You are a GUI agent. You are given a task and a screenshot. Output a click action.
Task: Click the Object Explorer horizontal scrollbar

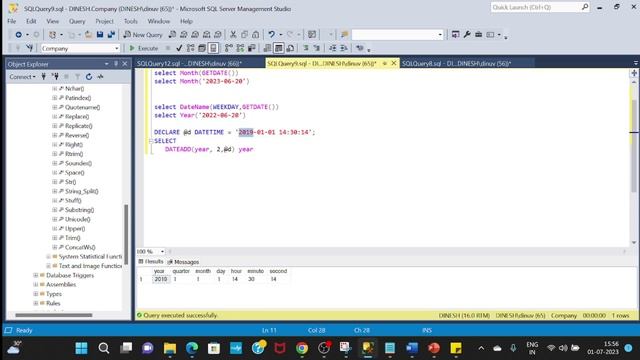(x=53, y=315)
